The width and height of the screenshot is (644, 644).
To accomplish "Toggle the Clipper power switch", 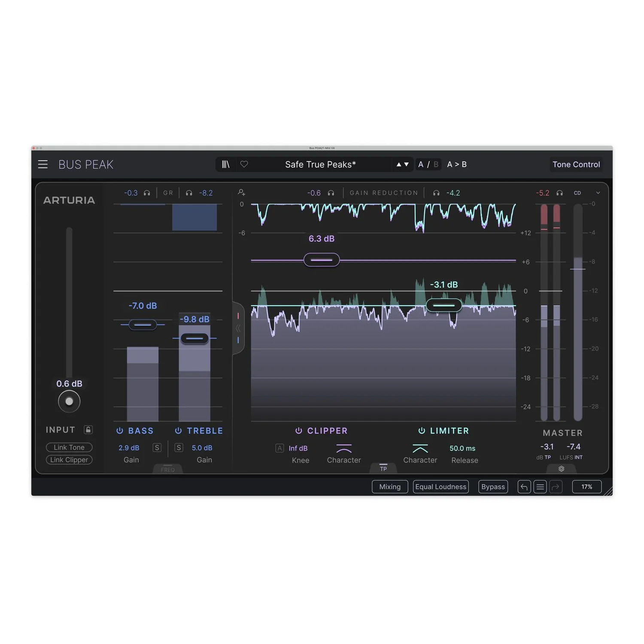I will click(299, 431).
